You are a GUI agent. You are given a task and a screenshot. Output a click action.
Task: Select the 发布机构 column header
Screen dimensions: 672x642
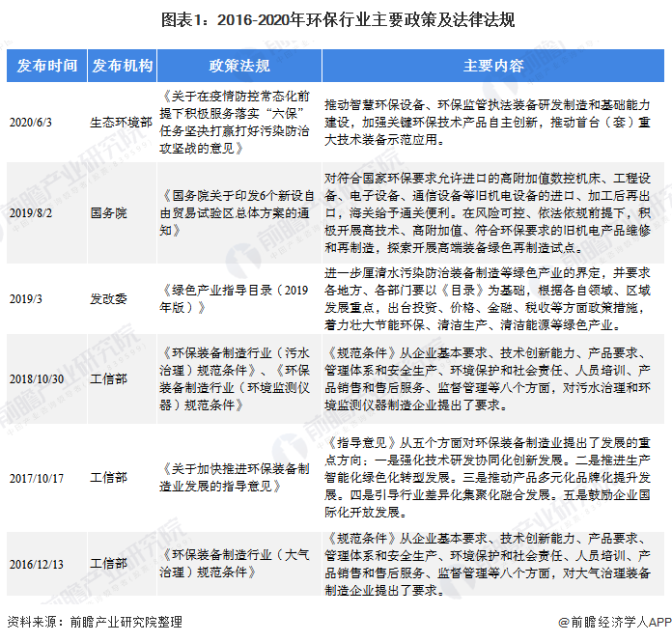121,67
